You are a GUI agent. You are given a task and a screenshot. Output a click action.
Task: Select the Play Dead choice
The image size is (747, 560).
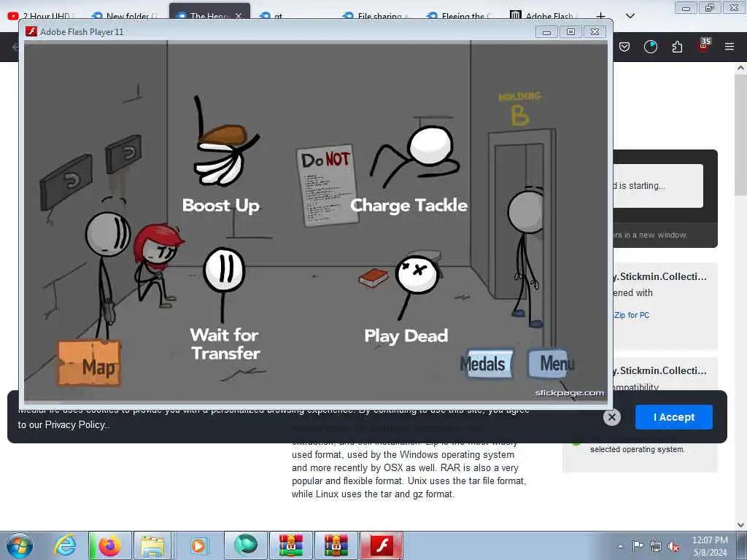(406, 335)
